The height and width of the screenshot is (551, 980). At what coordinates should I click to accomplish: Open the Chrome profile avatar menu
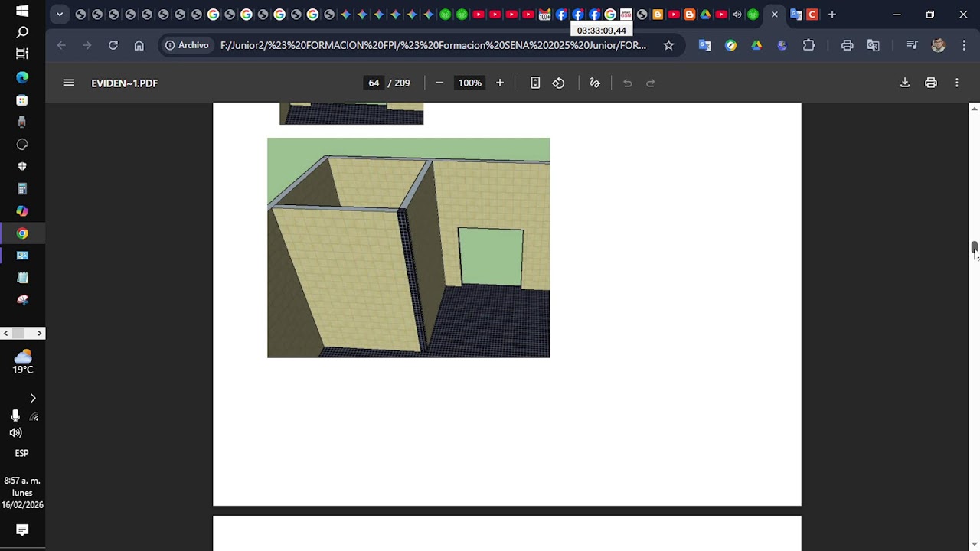click(938, 45)
